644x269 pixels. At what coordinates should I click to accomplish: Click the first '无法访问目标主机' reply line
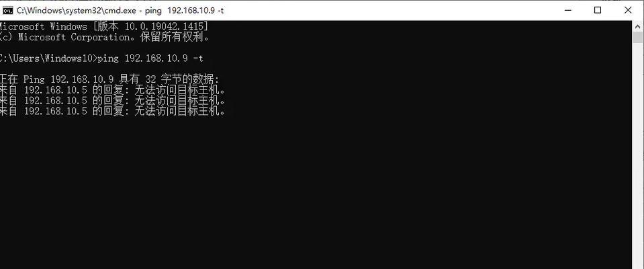[x=112, y=90]
